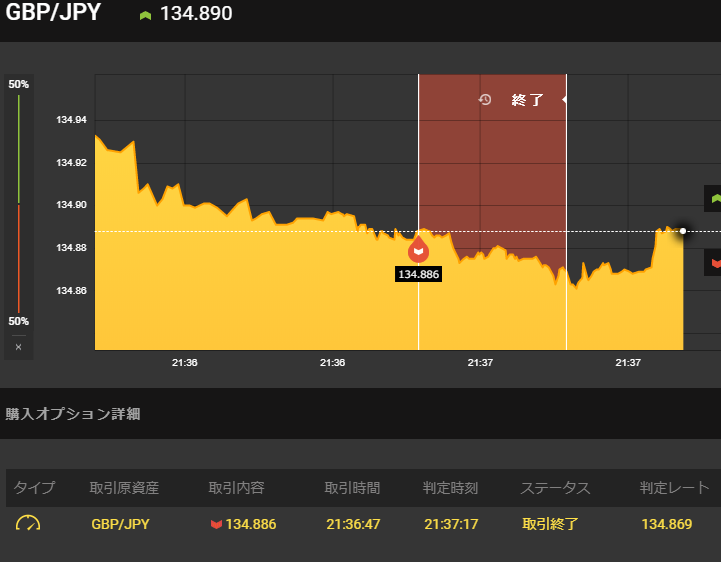Viewport: 721px width, 562px height.
Task: Click the speedometer type icon in trade row
Action: point(28,523)
